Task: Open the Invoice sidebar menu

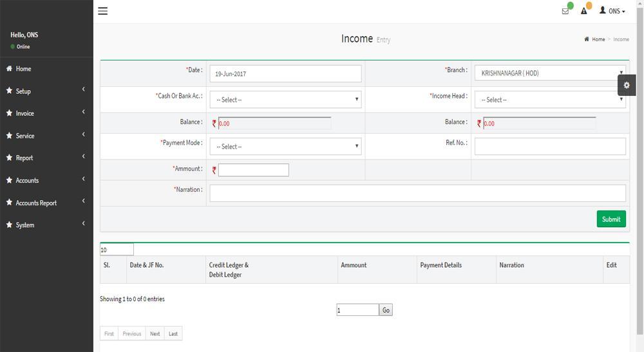Action: coord(46,113)
